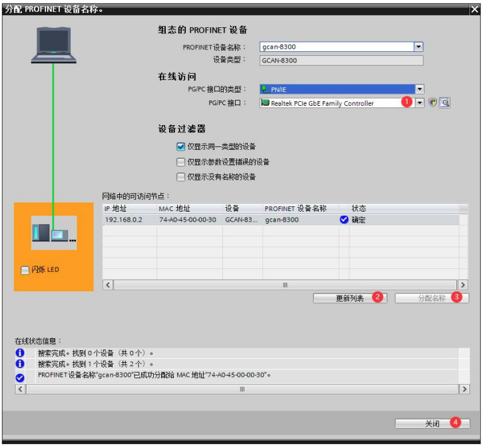486x448 pixels.
Task: Click right arrow of status info scrollbar
Action: (x=464, y=389)
